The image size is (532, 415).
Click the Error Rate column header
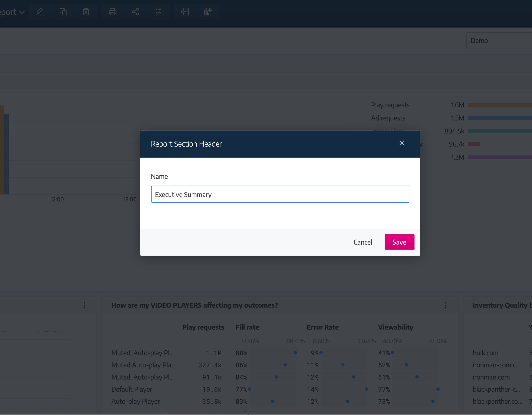pyautogui.click(x=322, y=327)
